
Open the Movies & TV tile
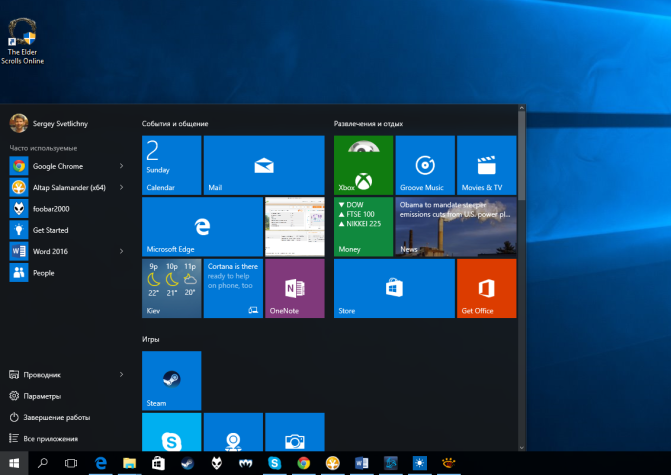point(487,165)
